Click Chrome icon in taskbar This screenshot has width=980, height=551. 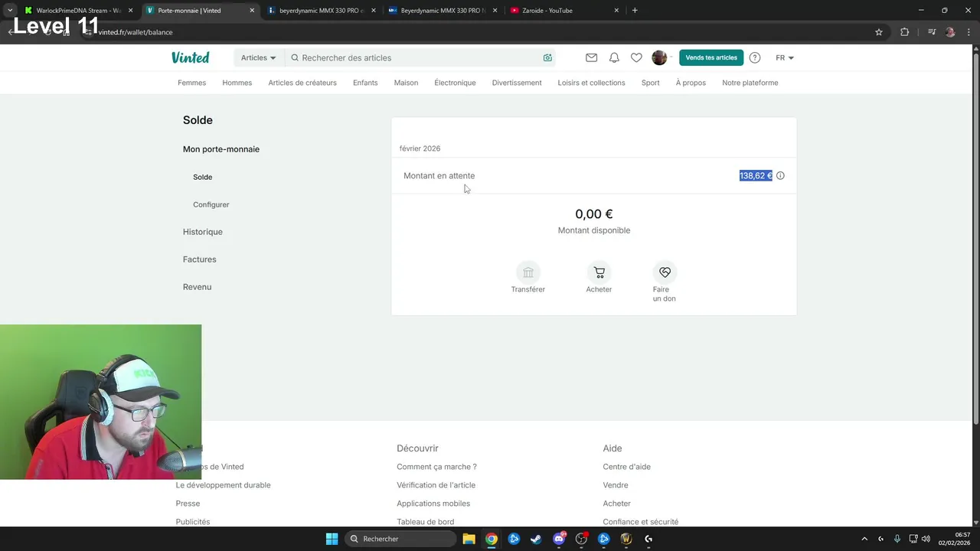(492, 539)
